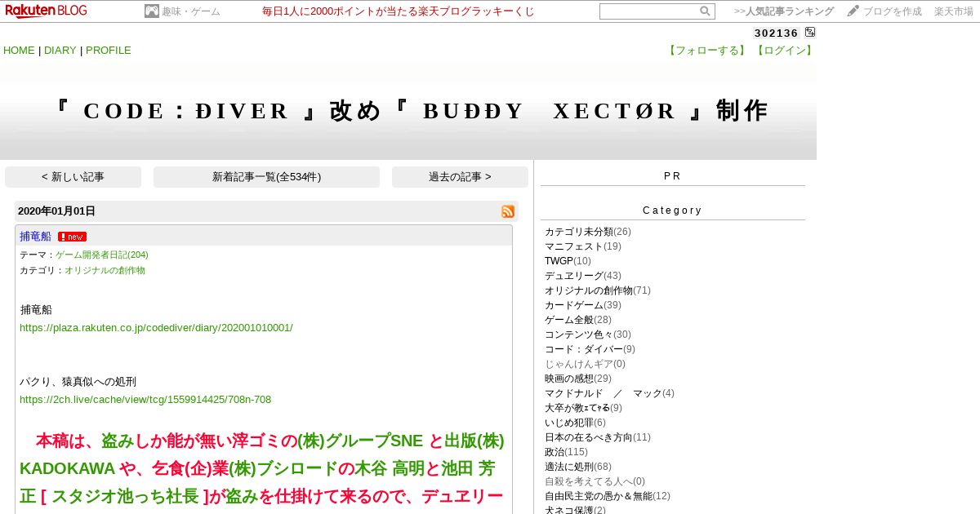
Task: Click 【ログイン】 link
Action: tap(784, 51)
